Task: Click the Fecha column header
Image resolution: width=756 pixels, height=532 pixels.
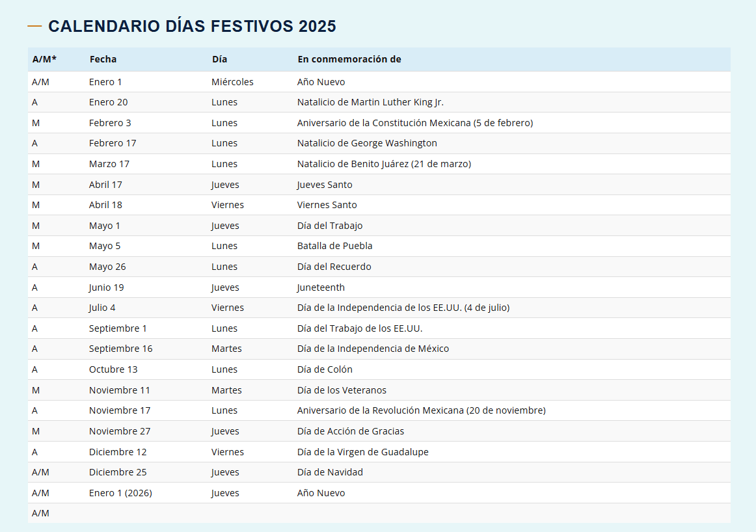Action: 103,59
